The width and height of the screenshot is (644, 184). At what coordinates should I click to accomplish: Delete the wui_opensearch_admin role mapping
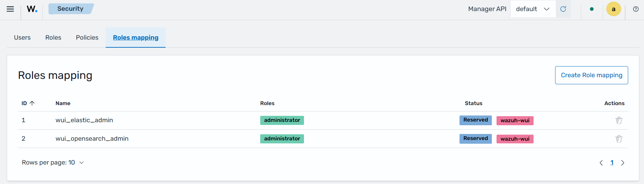tap(619, 139)
